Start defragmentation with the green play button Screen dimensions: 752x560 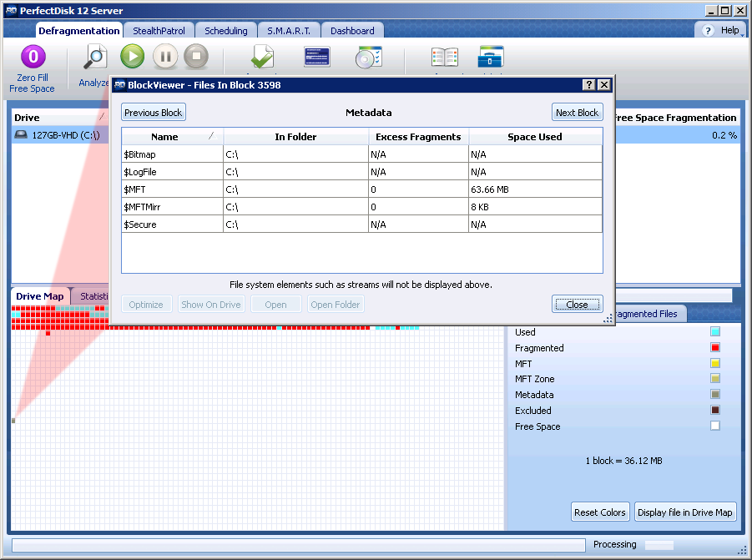[x=133, y=57]
